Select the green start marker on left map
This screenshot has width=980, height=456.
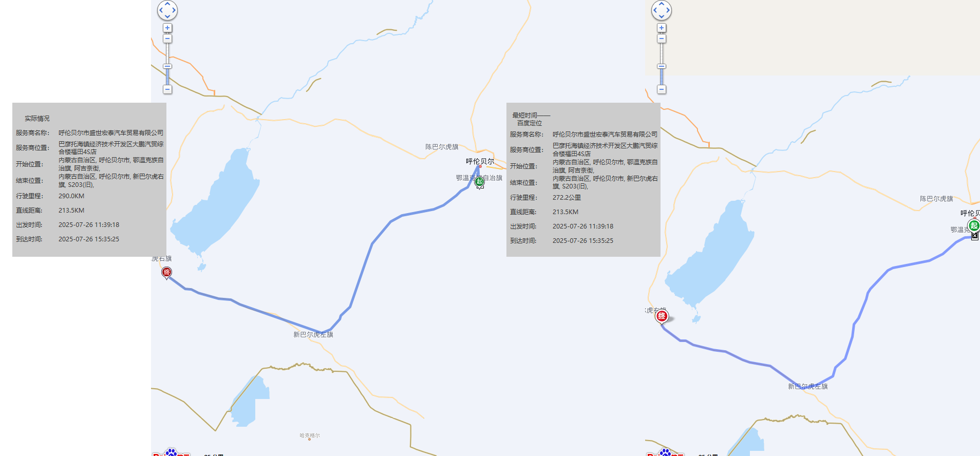[x=479, y=181]
